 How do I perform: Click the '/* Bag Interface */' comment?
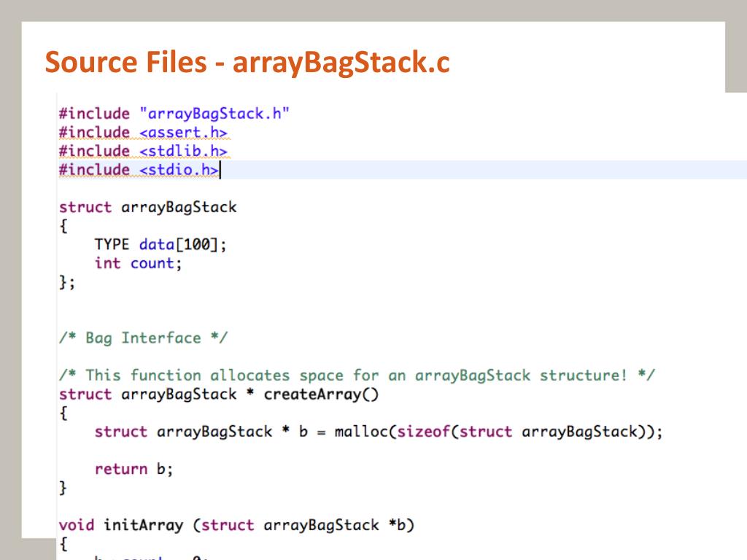(143, 338)
